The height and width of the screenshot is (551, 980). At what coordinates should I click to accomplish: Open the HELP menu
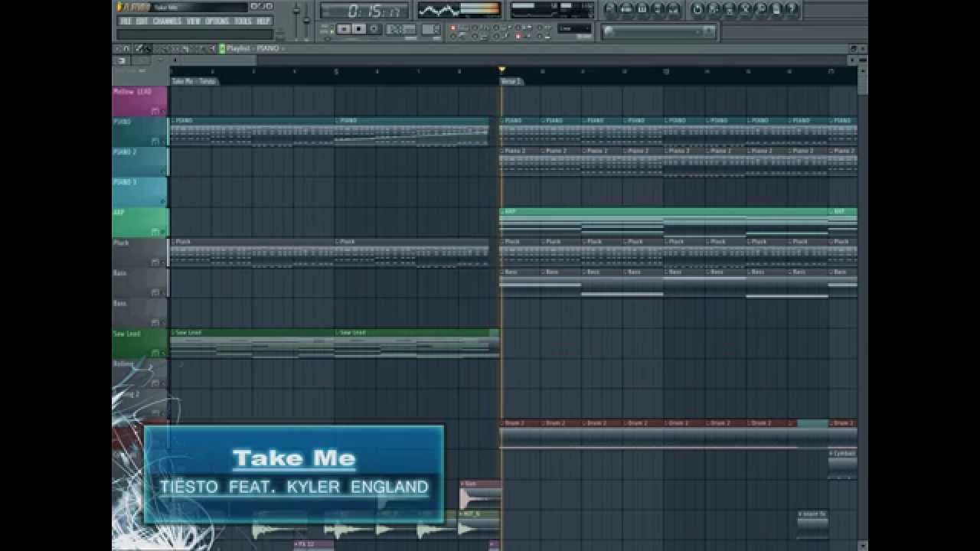click(263, 21)
